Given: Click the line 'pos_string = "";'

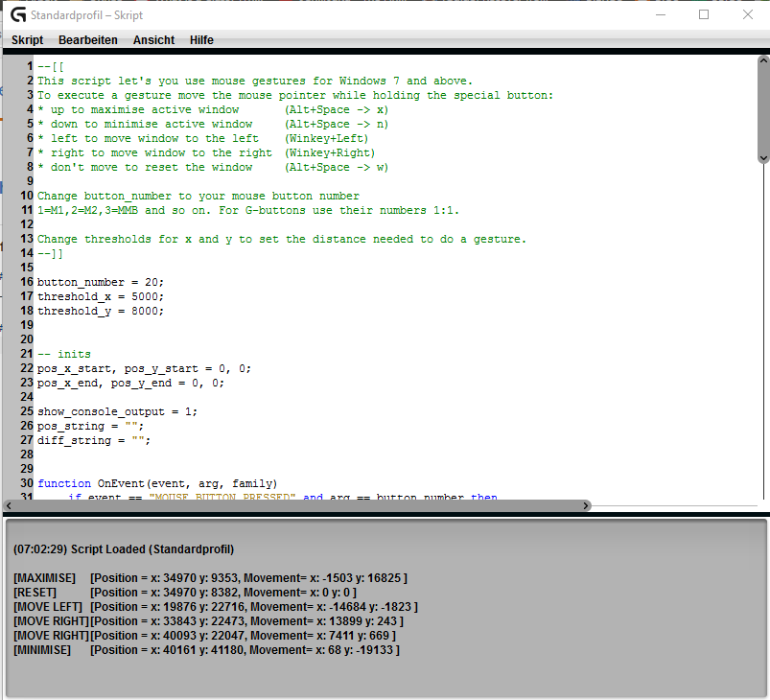Looking at the screenshot, I should coord(90,426).
